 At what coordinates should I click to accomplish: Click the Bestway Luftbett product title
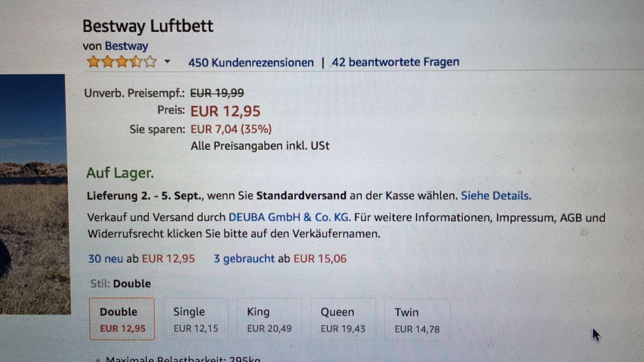148,26
